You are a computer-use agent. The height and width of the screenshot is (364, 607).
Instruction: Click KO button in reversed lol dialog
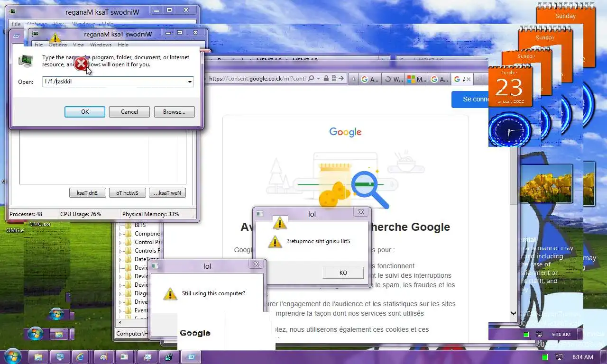(x=343, y=273)
